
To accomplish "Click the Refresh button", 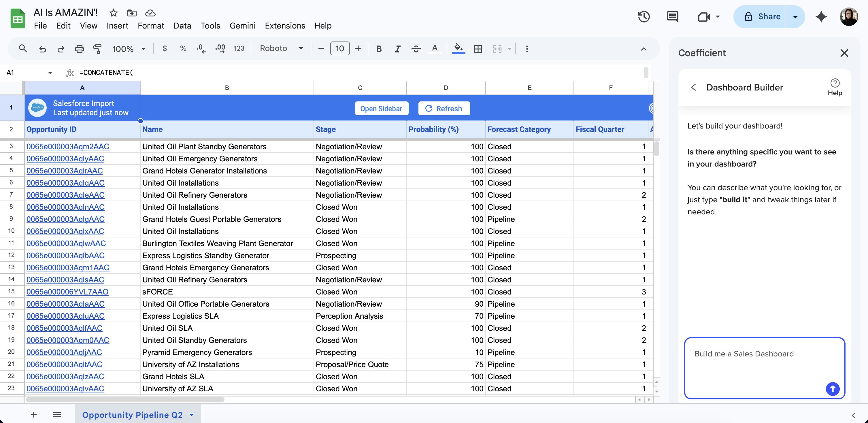I will tap(444, 108).
